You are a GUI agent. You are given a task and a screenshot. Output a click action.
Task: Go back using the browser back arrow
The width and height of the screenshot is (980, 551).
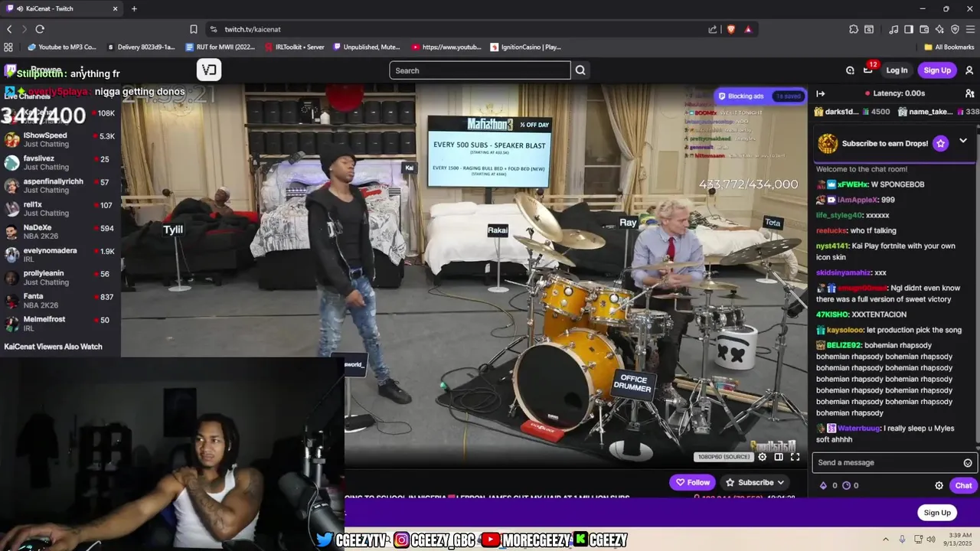click(x=9, y=29)
